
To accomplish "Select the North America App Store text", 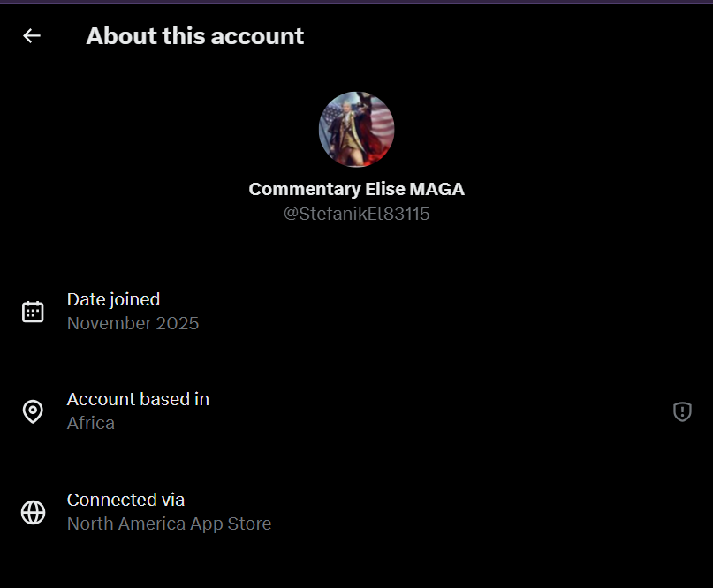I will (169, 524).
